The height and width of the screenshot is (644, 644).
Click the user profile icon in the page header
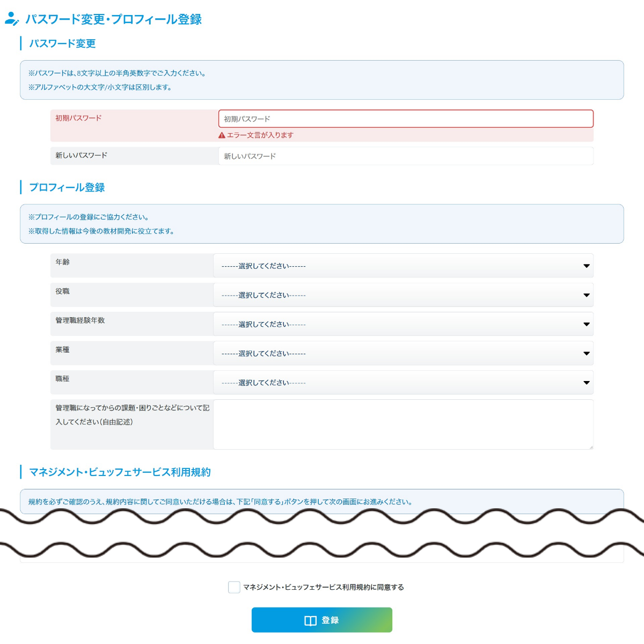point(12,19)
